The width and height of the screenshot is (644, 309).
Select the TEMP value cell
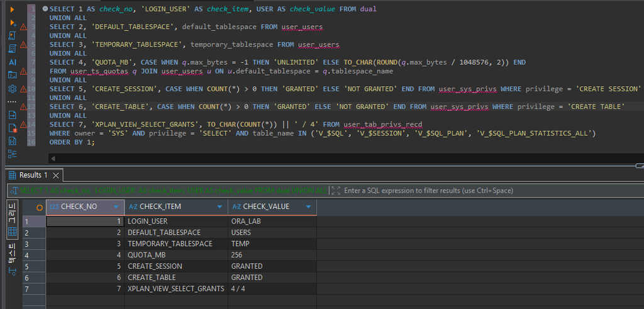[272, 244]
